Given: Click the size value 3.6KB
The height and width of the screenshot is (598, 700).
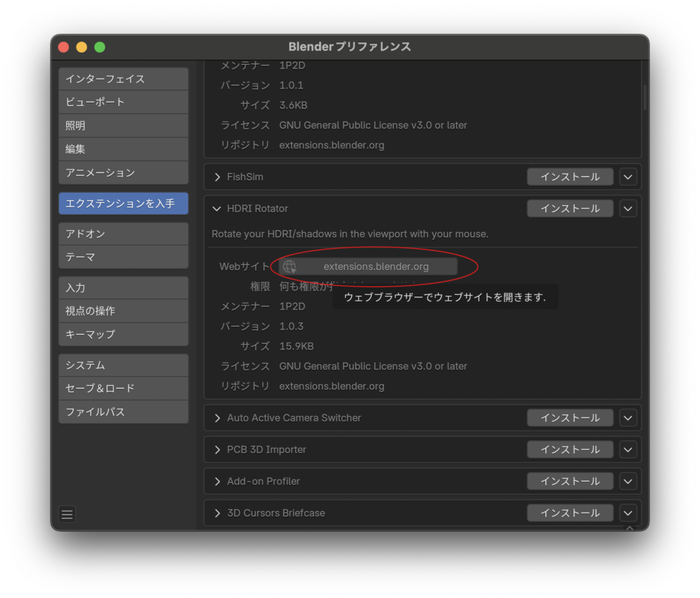Looking at the screenshot, I should [x=293, y=106].
